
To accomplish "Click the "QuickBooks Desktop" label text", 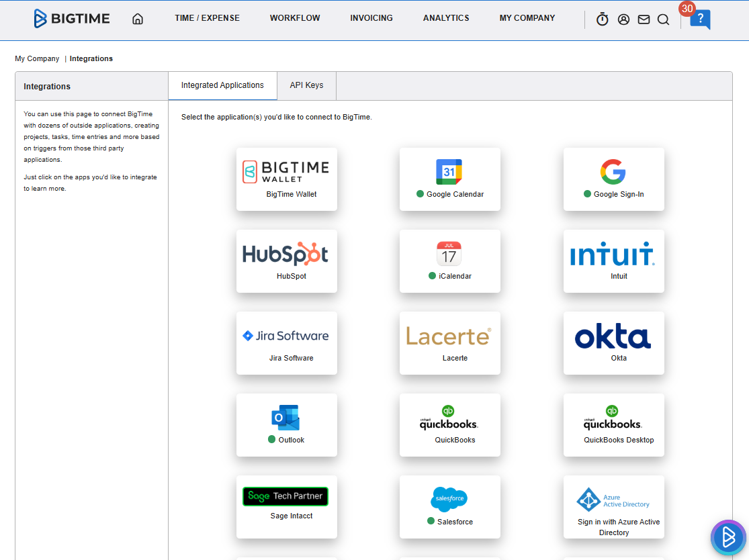I will tap(619, 440).
